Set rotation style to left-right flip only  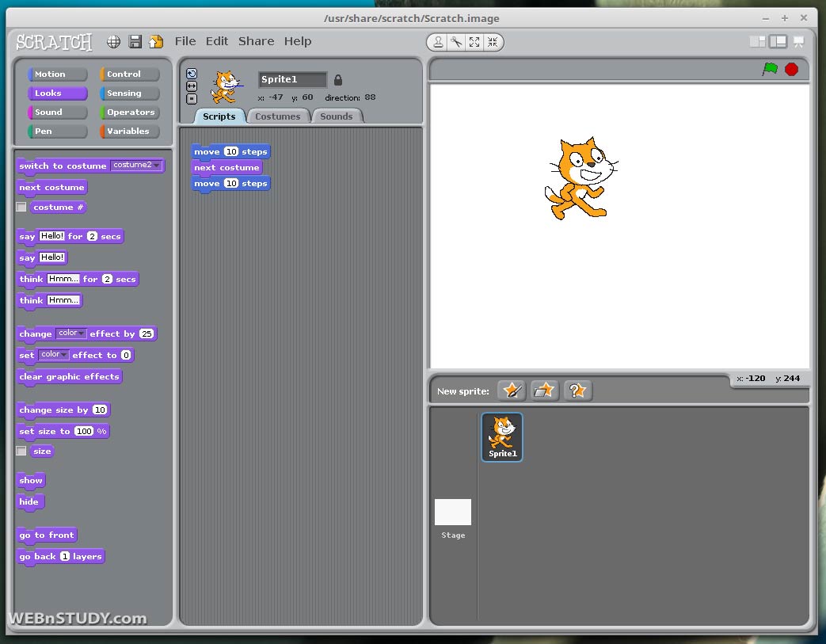pos(192,86)
